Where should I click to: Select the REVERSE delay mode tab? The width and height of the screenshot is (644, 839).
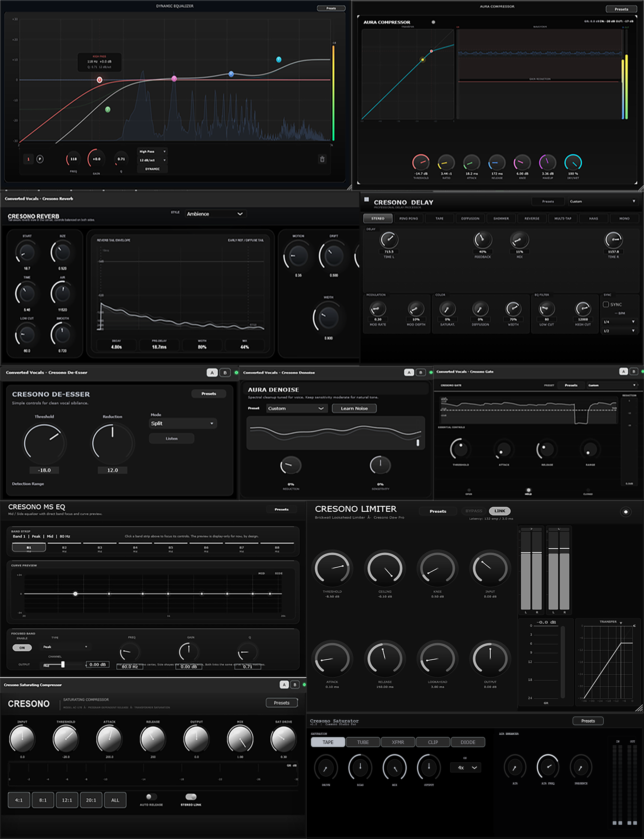pyautogui.click(x=532, y=219)
